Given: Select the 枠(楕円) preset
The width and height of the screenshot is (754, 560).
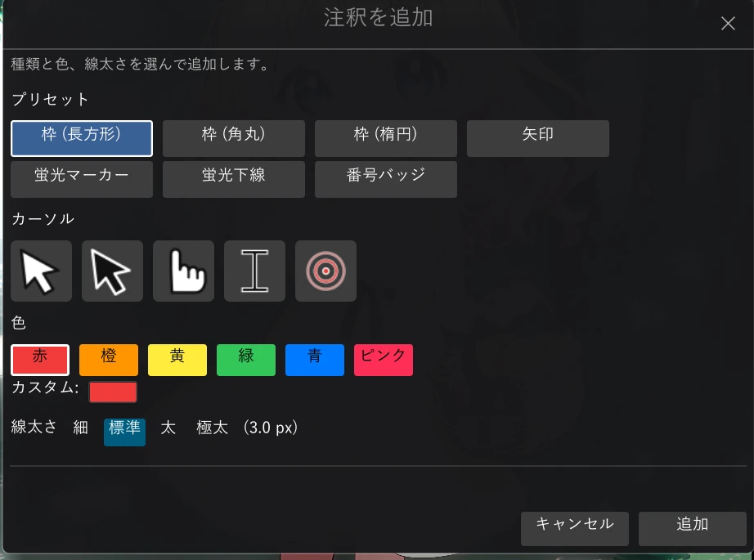Looking at the screenshot, I should pyautogui.click(x=386, y=138).
